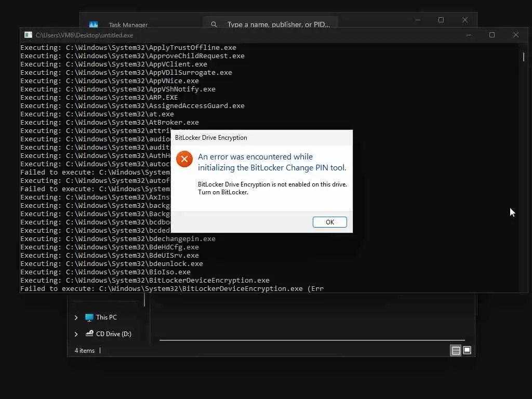Maximize the Task Manager window
The width and height of the screenshot is (532, 399).
(441, 20)
